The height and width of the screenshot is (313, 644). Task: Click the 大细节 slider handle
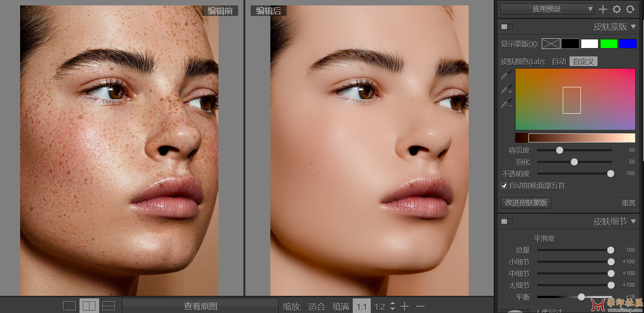coord(611,285)
